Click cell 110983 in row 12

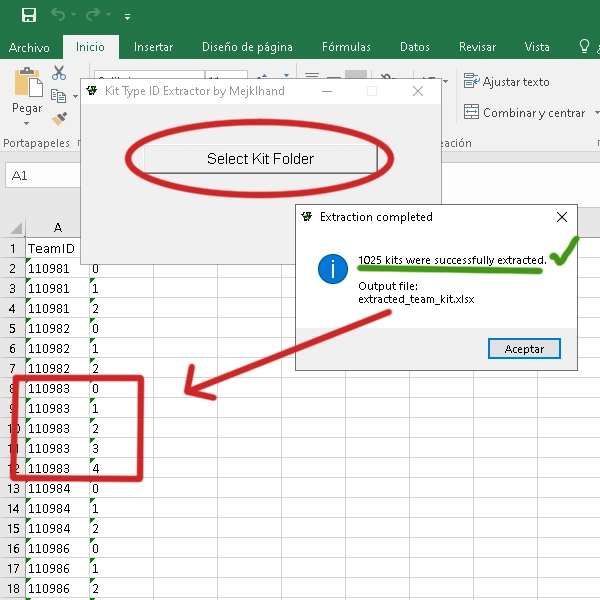57,468
